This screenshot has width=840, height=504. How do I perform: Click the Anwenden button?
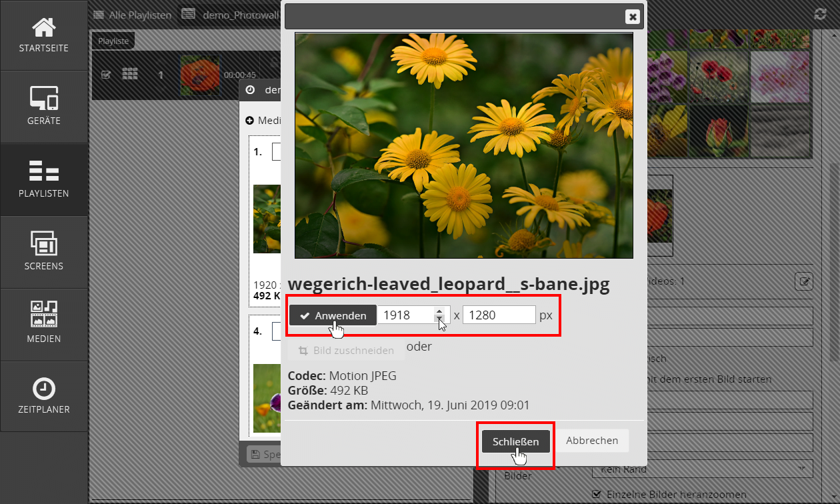coord(333,315)
